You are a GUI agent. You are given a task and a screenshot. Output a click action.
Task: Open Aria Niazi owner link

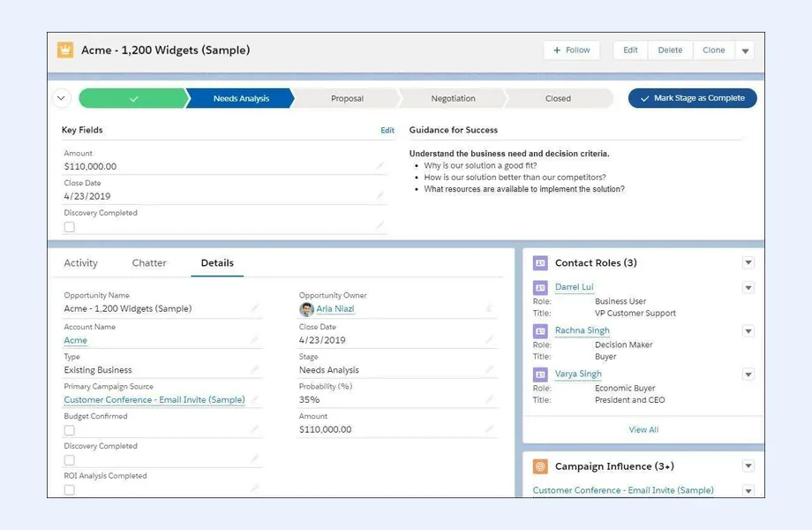pyautogui.click(x=335, y=309)
